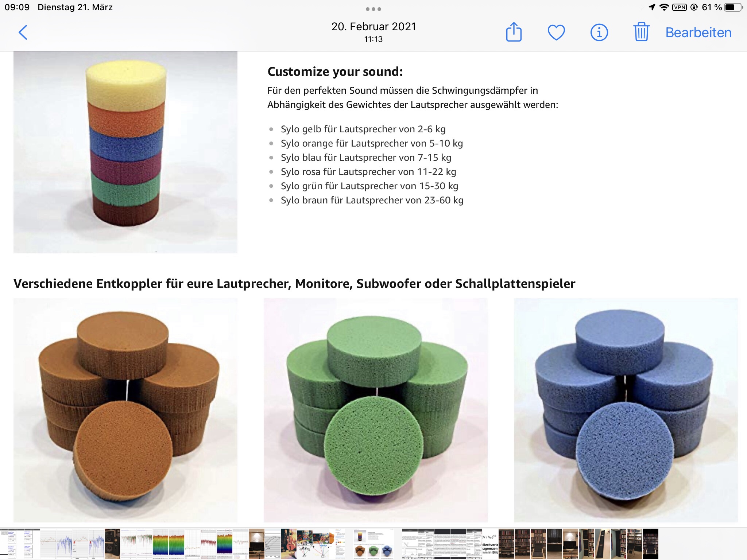747x560 pixels.
Task: Tap the green foam pads picture
Action: pos(376,410)
